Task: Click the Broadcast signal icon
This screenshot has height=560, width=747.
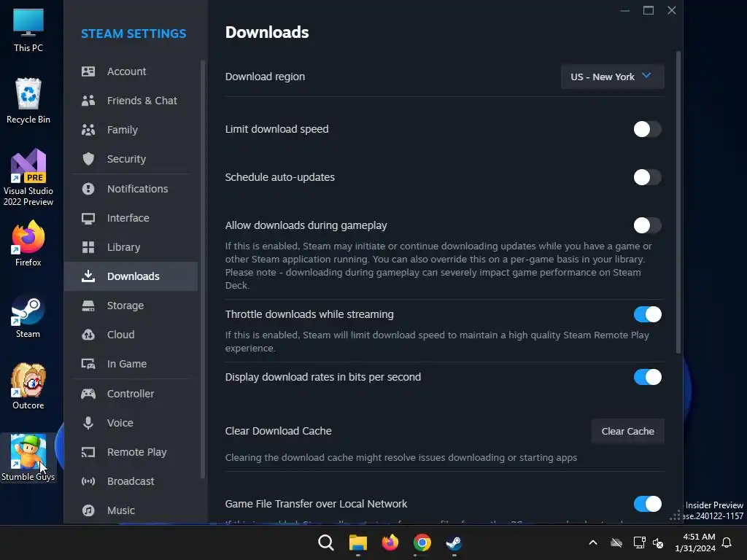Action: pyautogui.click(x=88, y=481)
